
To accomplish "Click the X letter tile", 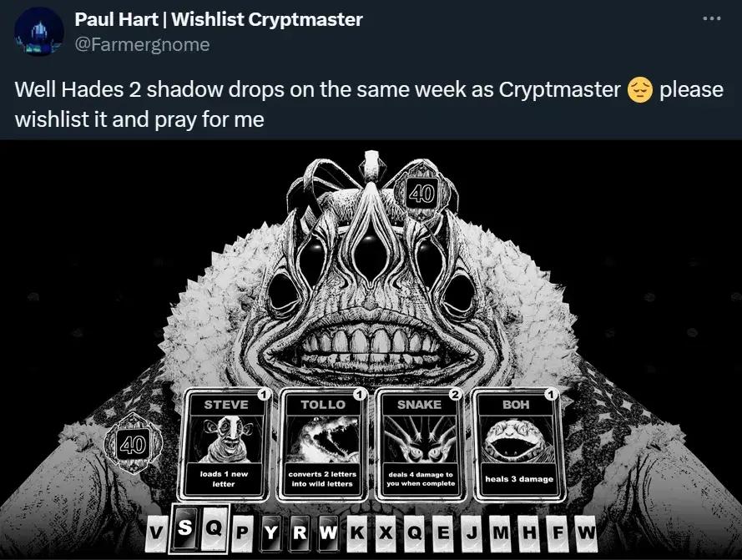I will pyautogui.click(x=386, y=533).
